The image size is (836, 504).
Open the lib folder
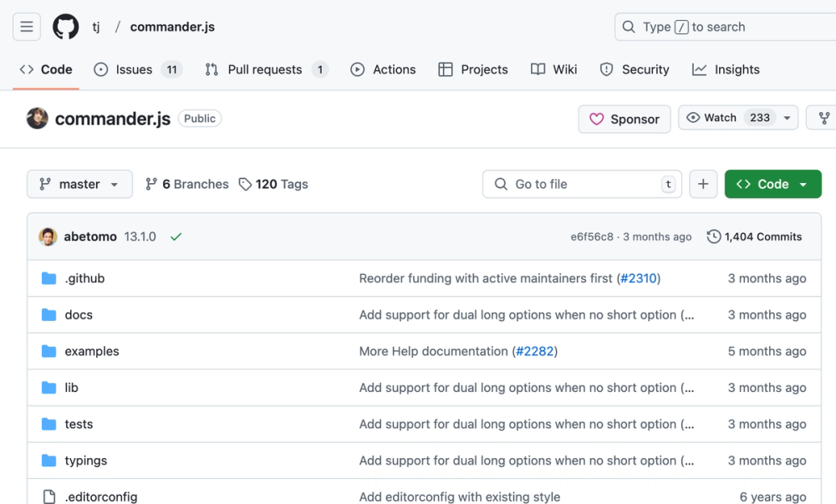tap(71, 387)
